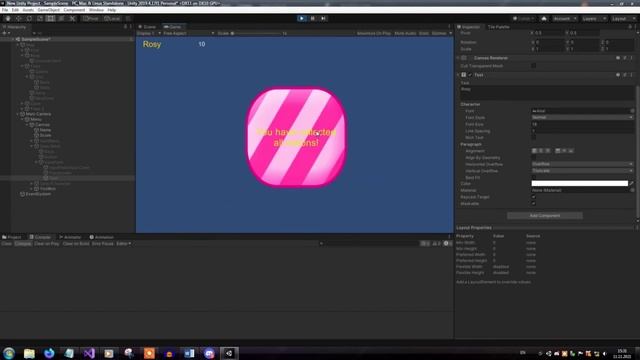Toggle Cull Transparent Mesh checkbox
This screenshot has height=360, width=640.
click(x=534, y=66)
